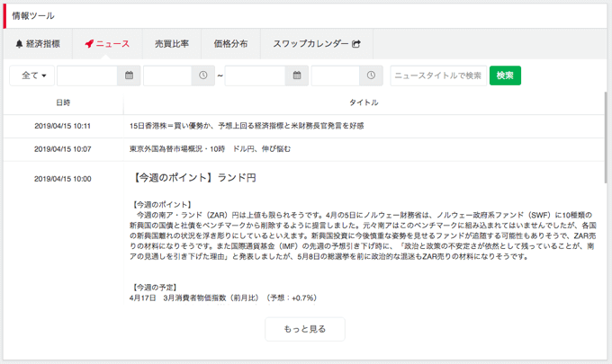Open the start time clock icon
Screen dimensions: 612x364
(x=203, y=75)
